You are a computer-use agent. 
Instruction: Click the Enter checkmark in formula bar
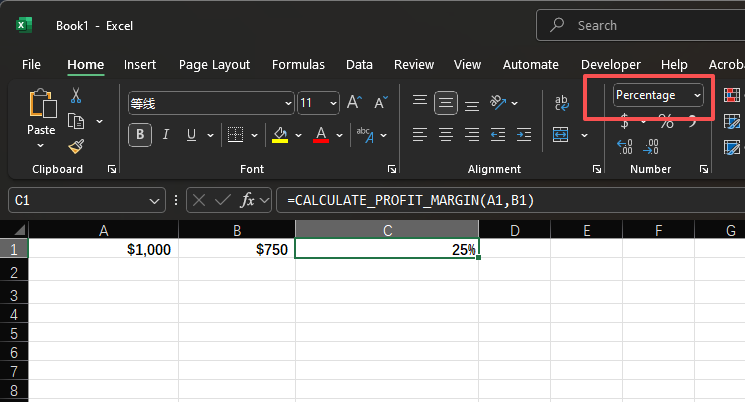(222, 200)
